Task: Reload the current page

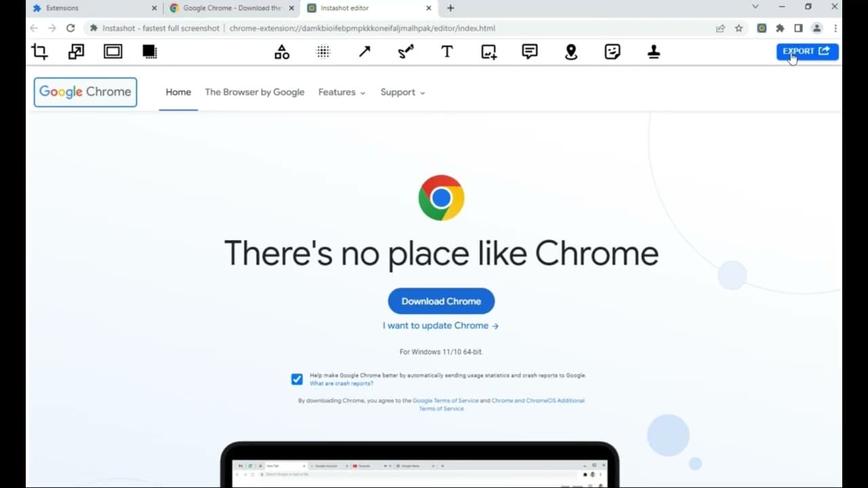Action: point(71,28)
